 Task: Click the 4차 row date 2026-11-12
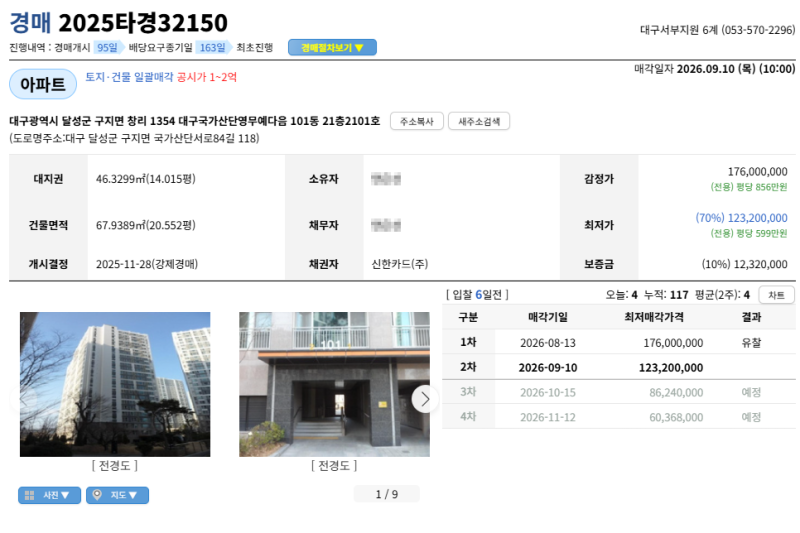click(547, 417)
